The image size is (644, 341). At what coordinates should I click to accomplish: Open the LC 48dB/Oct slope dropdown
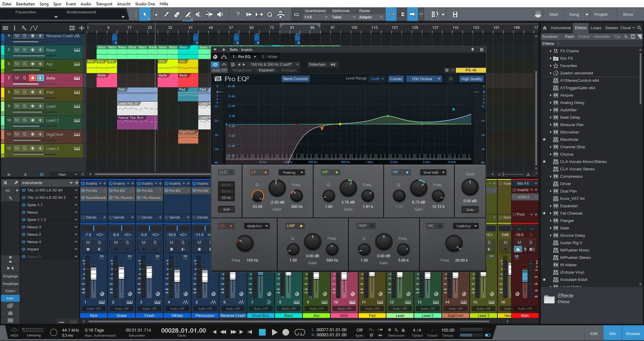click(x=256, y=226)
